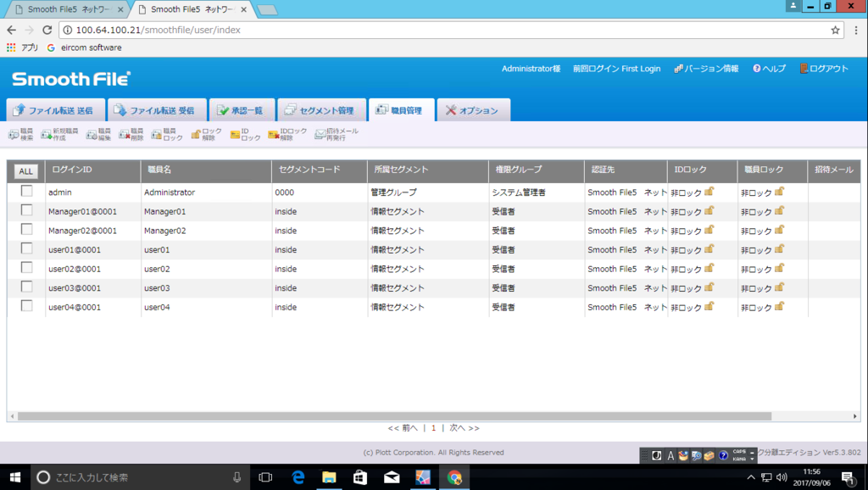The image size is (868, 490).
Task: Show hidden system tray icons
Action: coord(751,477)
